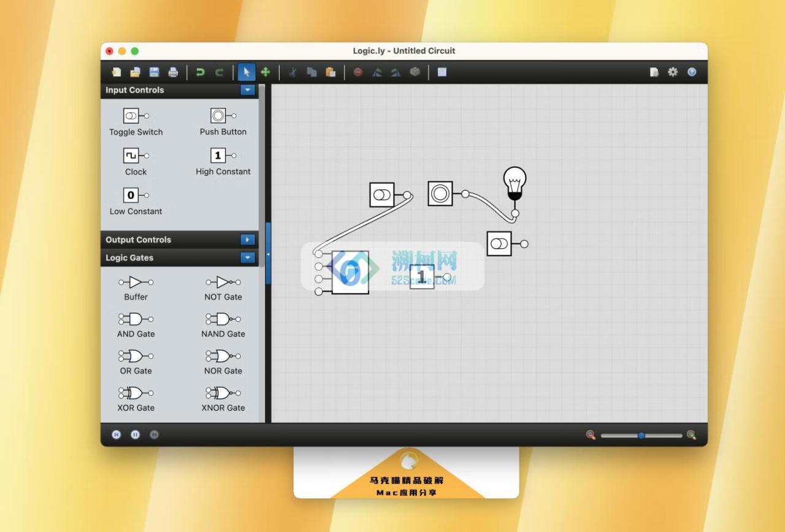Screen dimensions: 785x532
Task: Click the unconnected switch's output pin
Action: tap(524, 243)
